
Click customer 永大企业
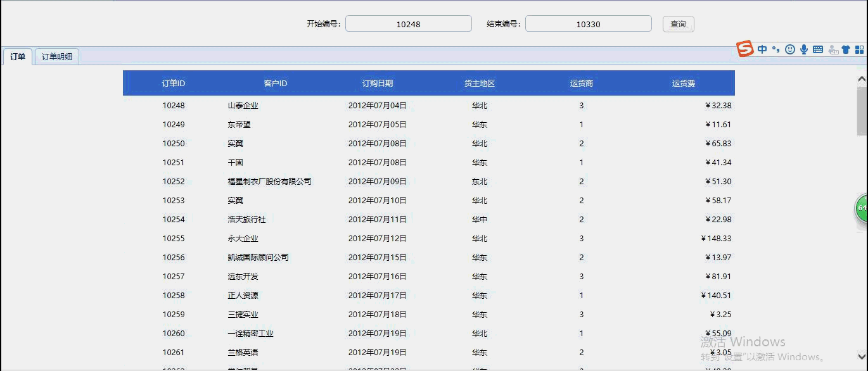[243, 239]
